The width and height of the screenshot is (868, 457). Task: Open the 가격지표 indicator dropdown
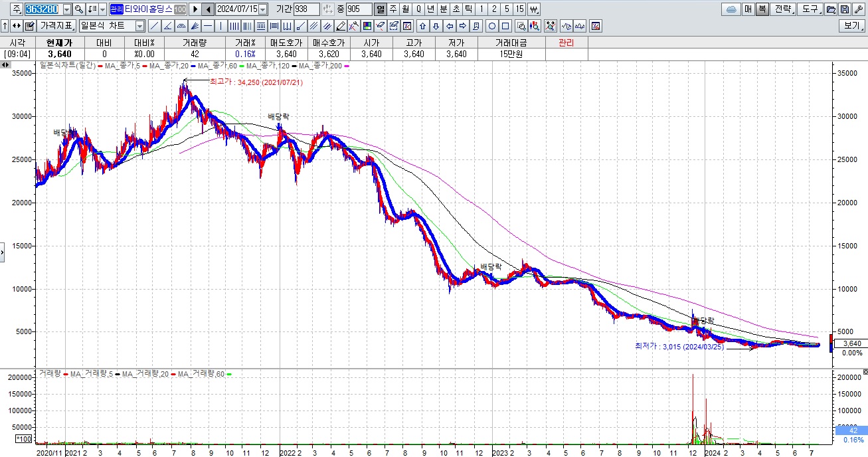pyautogui.click(x=56, y=26)
